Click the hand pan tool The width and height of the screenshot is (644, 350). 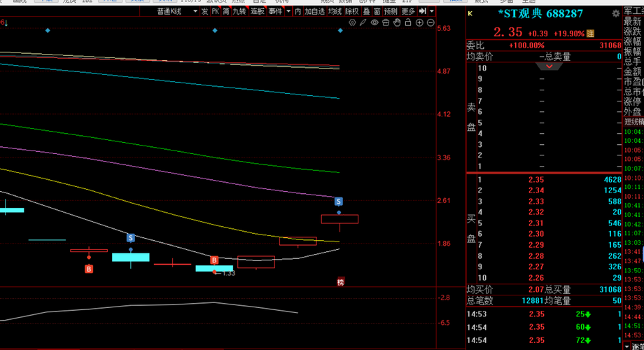(x=397, y=22)
